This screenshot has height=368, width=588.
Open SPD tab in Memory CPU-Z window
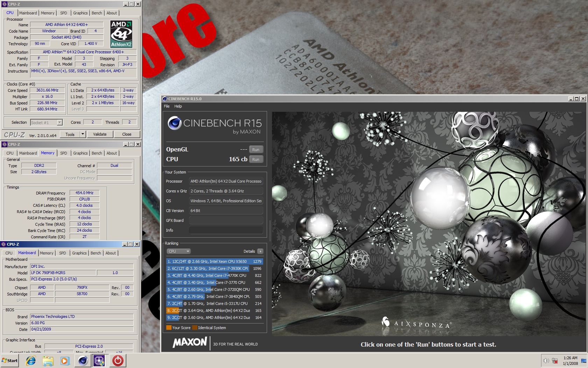coord(63,153)
